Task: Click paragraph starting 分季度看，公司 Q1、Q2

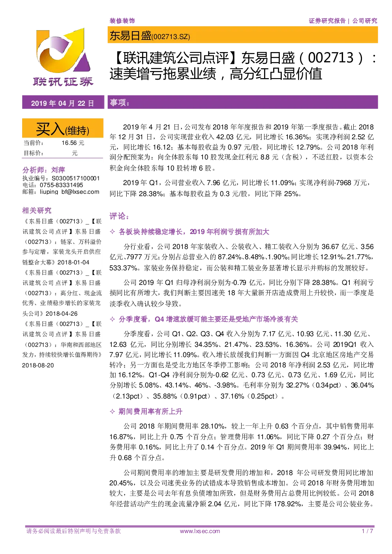Action: [242, 365]
